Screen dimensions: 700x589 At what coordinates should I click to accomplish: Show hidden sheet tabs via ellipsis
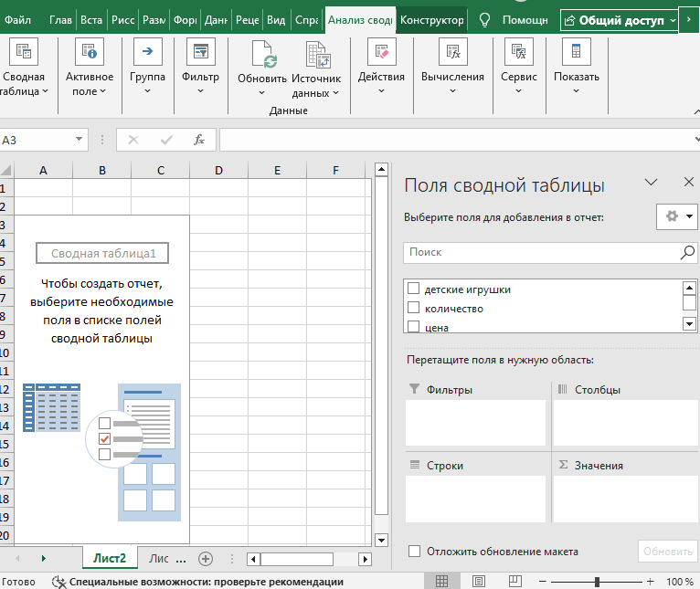point(181,559)
